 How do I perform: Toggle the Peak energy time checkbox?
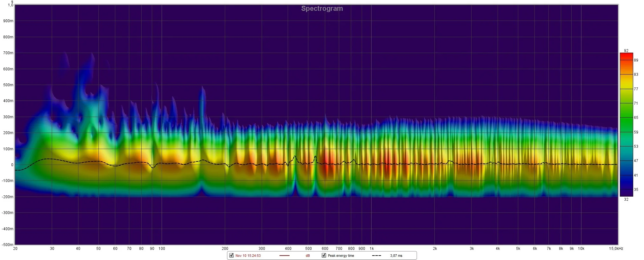coord(324,255)
